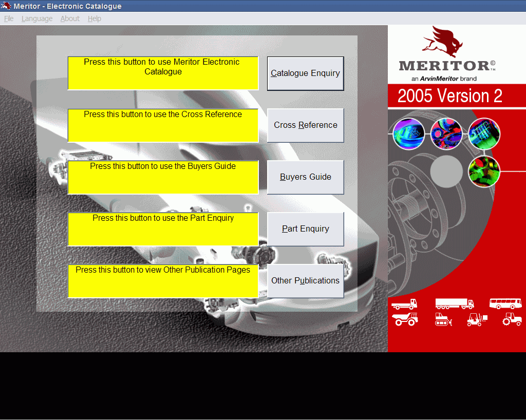This screenshot has height=420, width=526.
Task: Click the forklift icon
Action: pyautogui.click(x=477, y=319)
